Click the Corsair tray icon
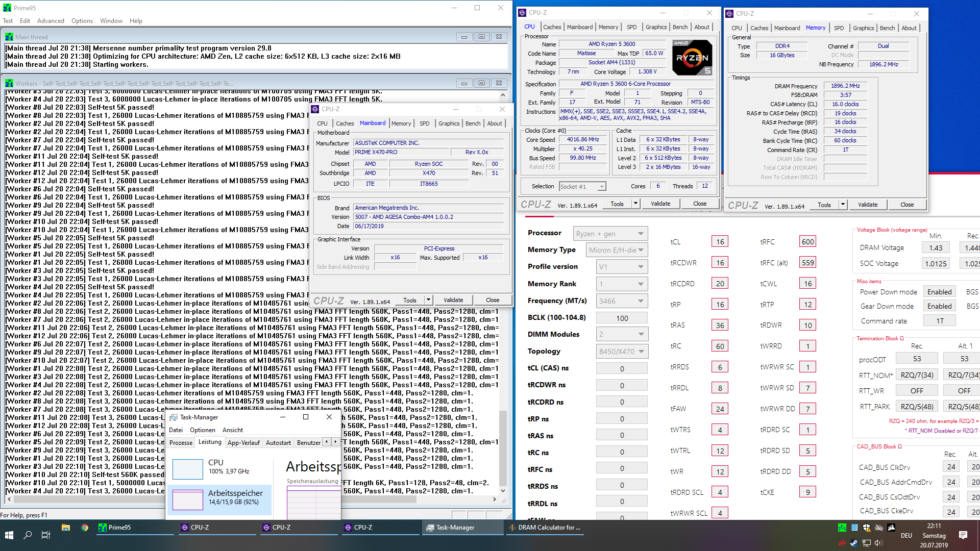980x551 pixels. tap(891, 528)
